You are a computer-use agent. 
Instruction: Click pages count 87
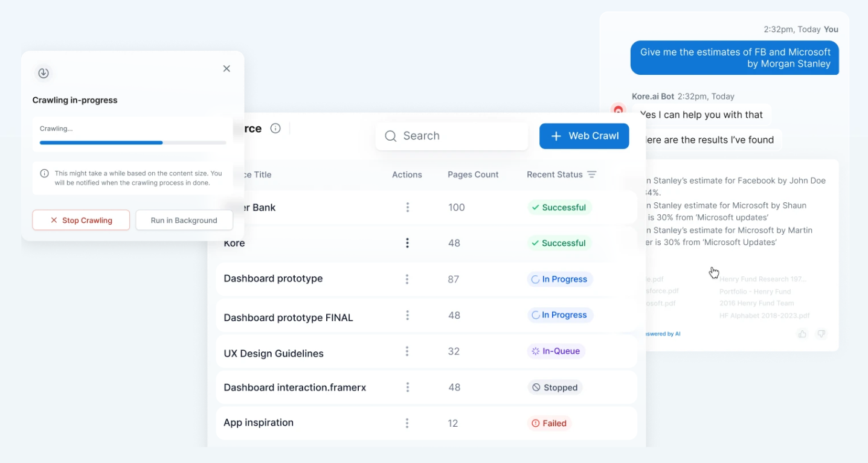pyautogui.click(x=454, y=279)
